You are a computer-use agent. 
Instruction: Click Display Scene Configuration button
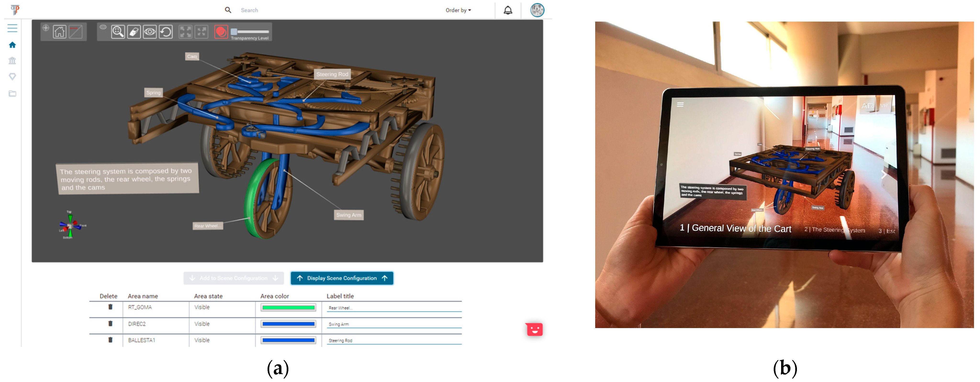point(342,278)
